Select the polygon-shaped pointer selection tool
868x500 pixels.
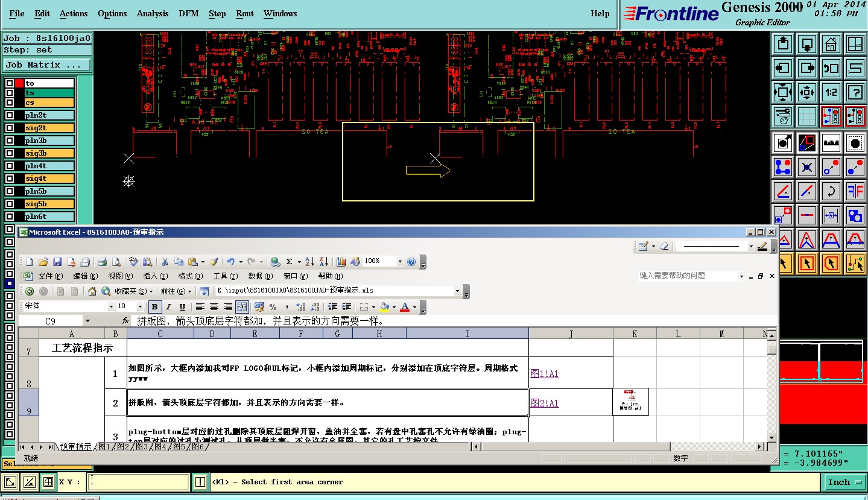coord(831,263)
